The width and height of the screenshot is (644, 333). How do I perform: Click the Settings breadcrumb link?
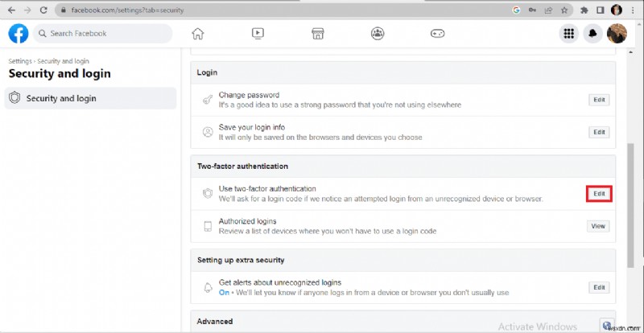pos(20,61)
